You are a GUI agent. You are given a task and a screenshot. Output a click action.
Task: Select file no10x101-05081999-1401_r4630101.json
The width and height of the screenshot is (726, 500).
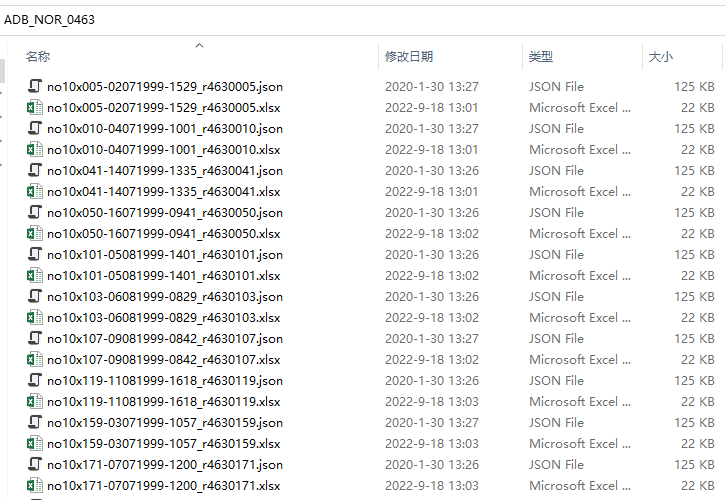(165, 254)
